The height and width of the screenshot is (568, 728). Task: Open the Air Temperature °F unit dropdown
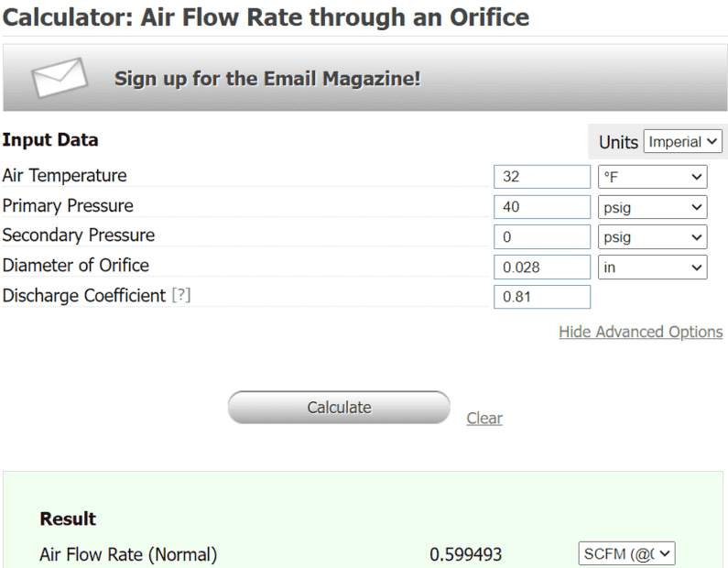(x=652, y=177)
